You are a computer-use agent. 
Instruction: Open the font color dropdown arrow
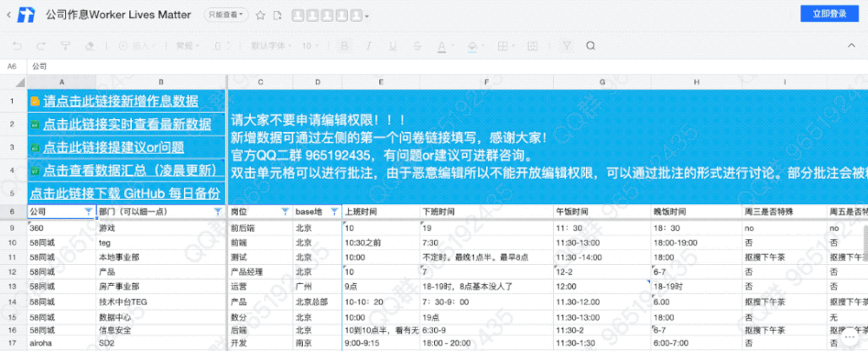tap(451, 46)
